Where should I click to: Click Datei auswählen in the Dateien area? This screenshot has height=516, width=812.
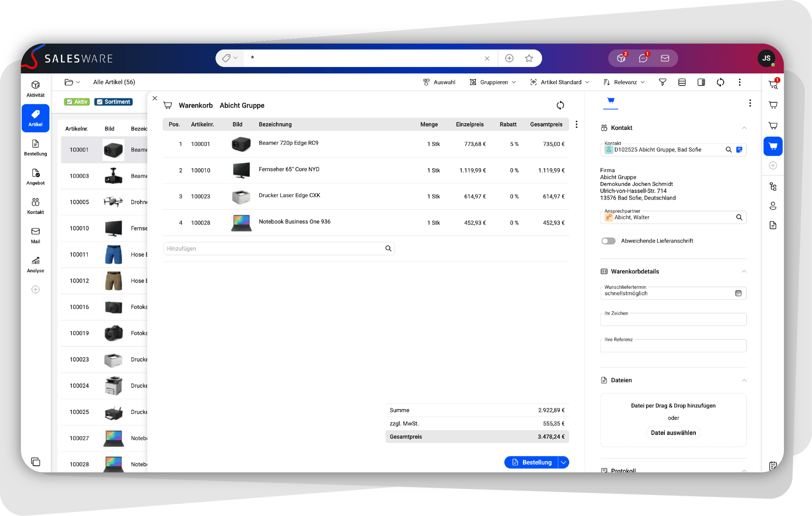tap(673, 432)
